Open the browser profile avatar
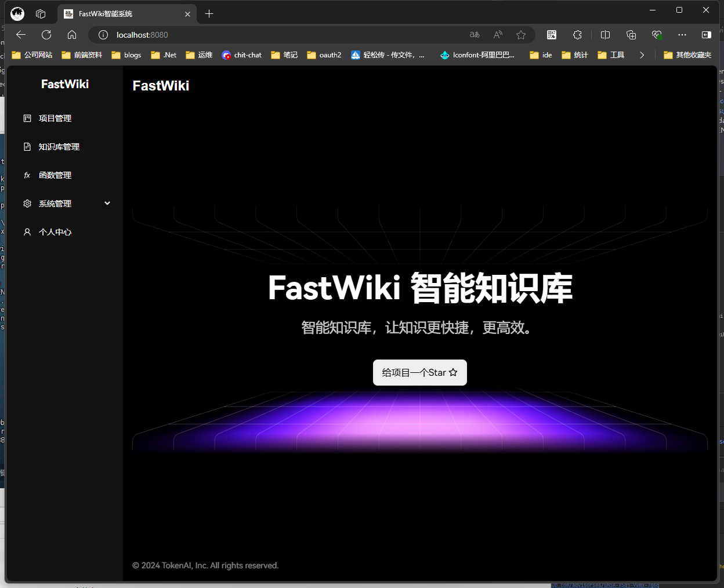Image resolution: width=724 pixels, height=588 pixels. click(17, 13)
